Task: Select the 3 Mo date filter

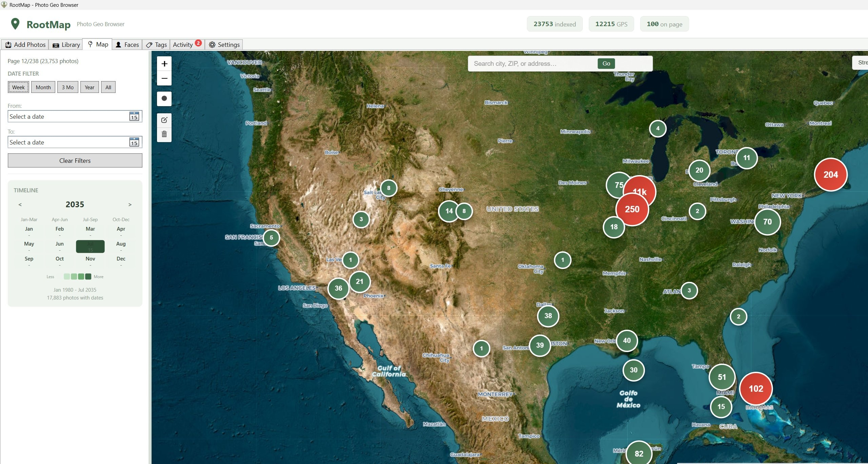Action: [68, 87]
